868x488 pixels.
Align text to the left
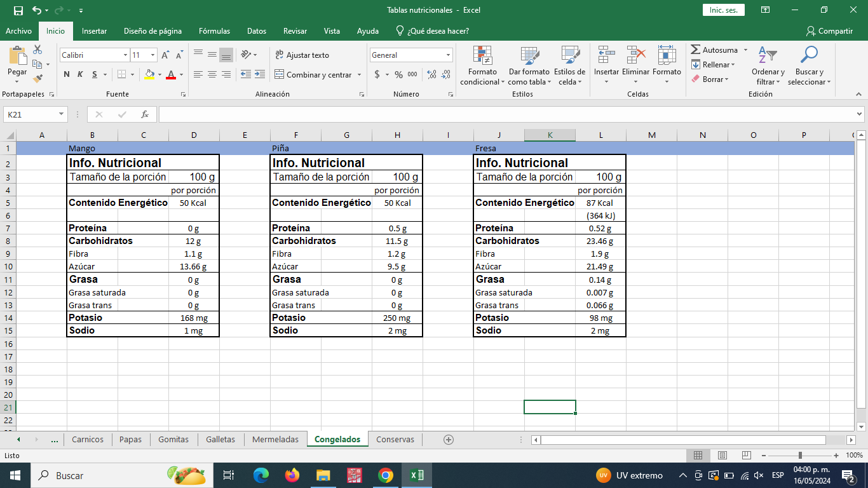pos(198,74)
